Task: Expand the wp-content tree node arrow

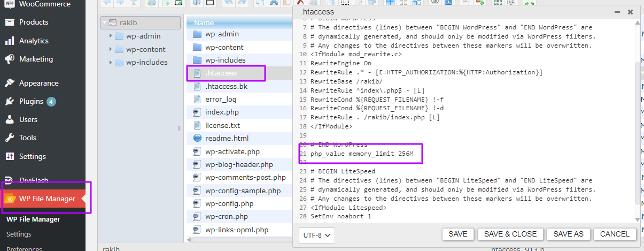Action: (111, 49)
